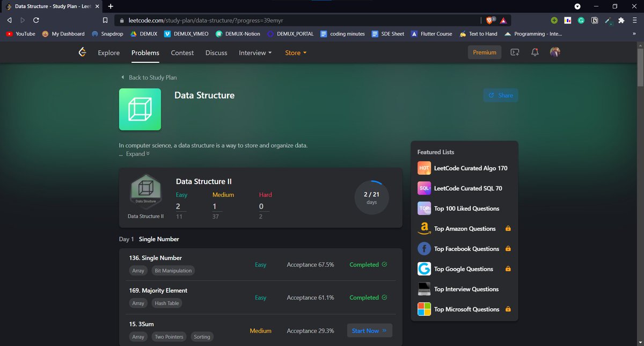Viewport: 644px width, 346px height.
Task: Open problem 136. Single Number
Action: pos(156,258)
